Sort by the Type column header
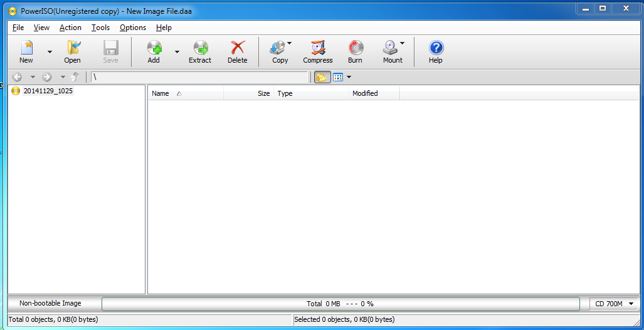The image size is (644, 330). (x=311, y=93)
